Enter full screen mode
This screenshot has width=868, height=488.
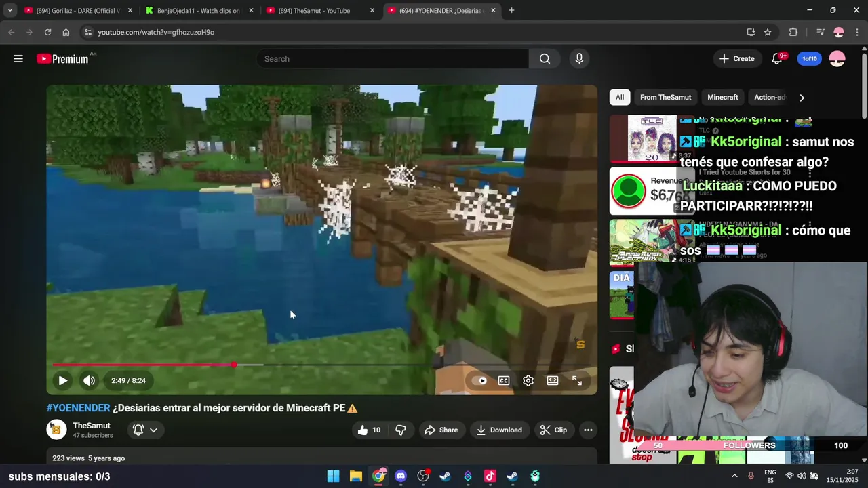577,381
